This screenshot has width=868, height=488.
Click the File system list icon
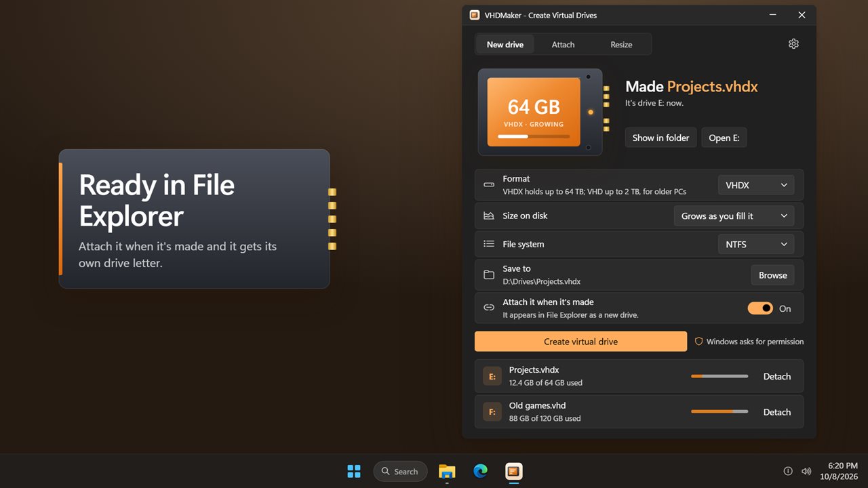489,244
